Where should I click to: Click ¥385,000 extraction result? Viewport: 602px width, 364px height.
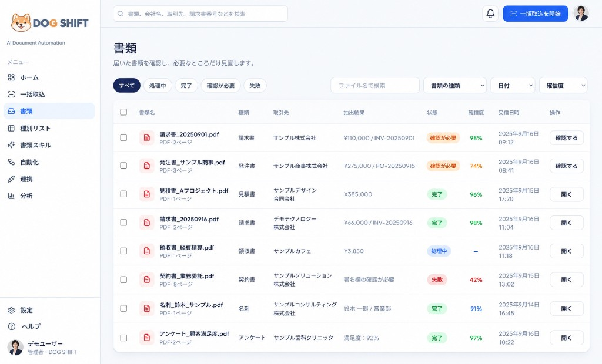point(358,194)
